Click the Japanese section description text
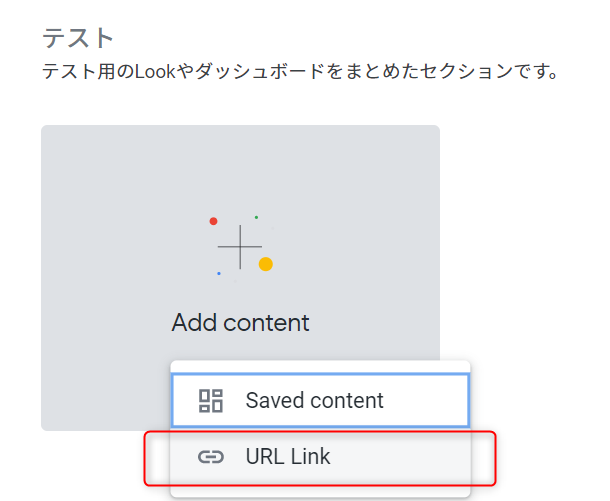Viewport: 610px width, 501px height. pyautogui.click(x=300, y=72)
